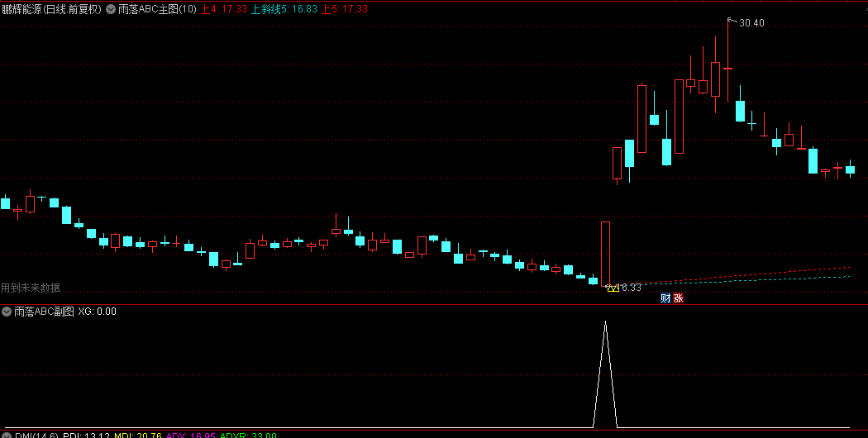
Task: Click the 用到未来数据 notice text
Action: coord(31,288)
